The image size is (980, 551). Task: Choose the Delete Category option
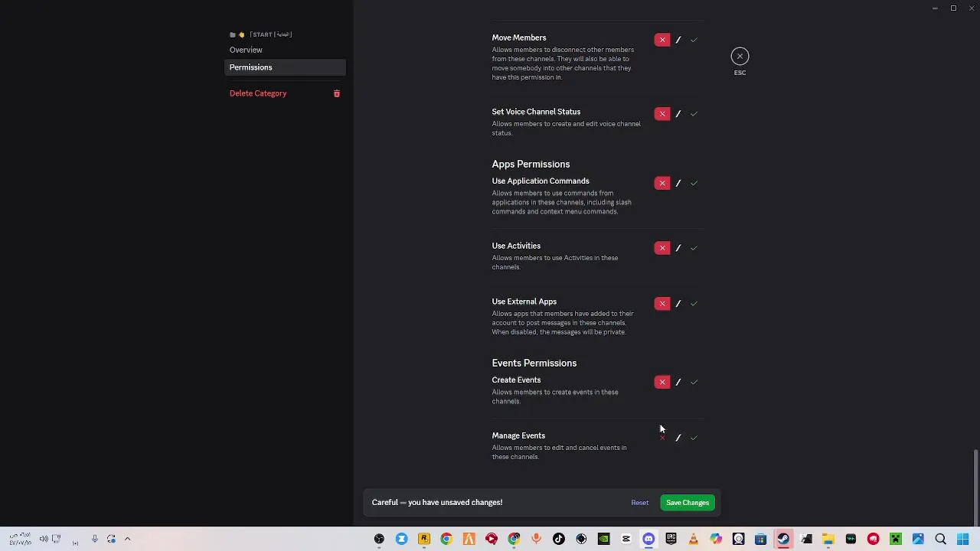[258, 93]
